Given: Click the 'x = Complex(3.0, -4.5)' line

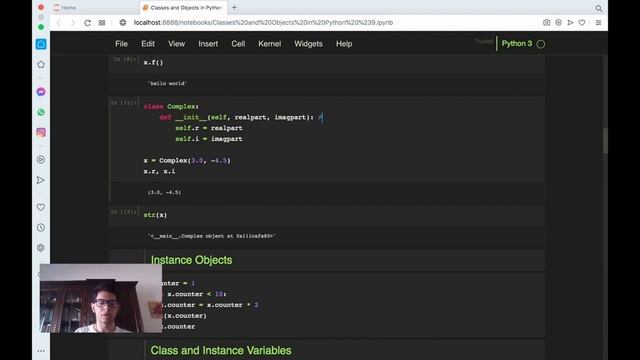Looking at the screenshot, I should point(187,161).
